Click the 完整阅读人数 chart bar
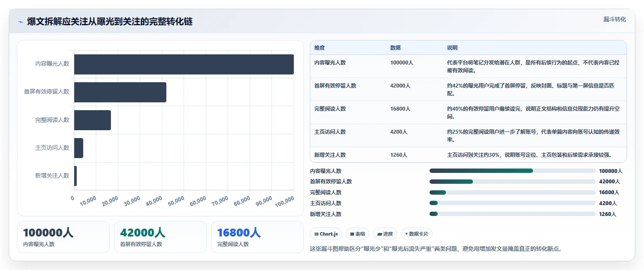 click(x=92, y=120)
